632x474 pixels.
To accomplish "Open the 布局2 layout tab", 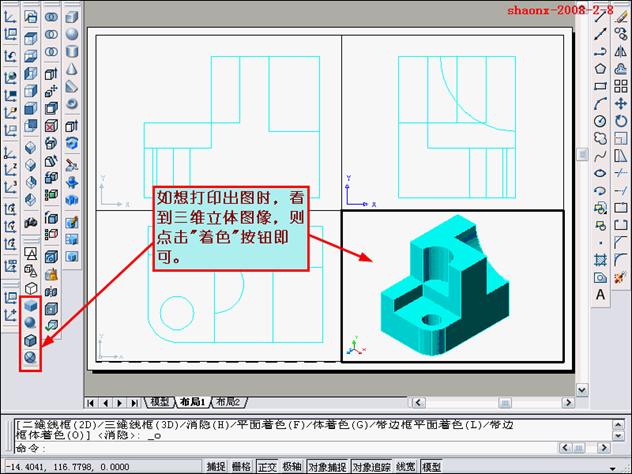I will [x=229, y=402].
